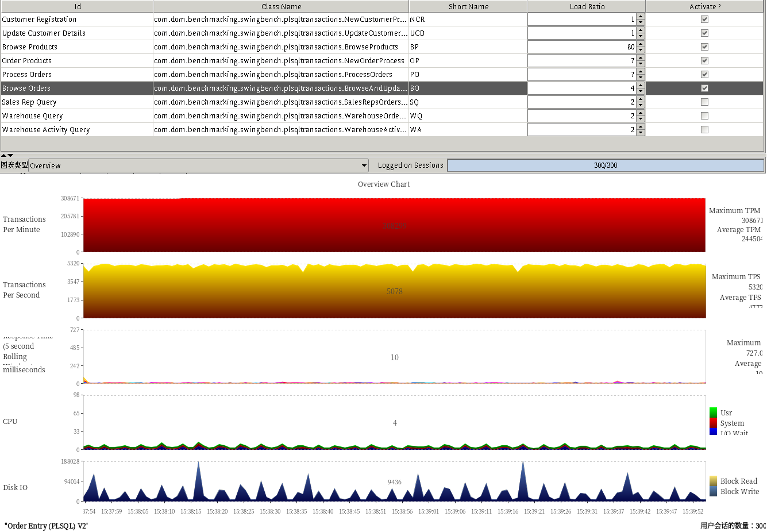Edit the Load Ratio field for Order Products
Screen dimensions: 767x532
click(581, 60)
